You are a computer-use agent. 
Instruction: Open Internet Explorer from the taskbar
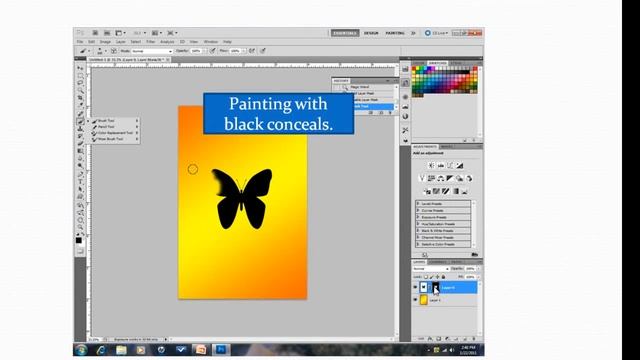(101, 350)
